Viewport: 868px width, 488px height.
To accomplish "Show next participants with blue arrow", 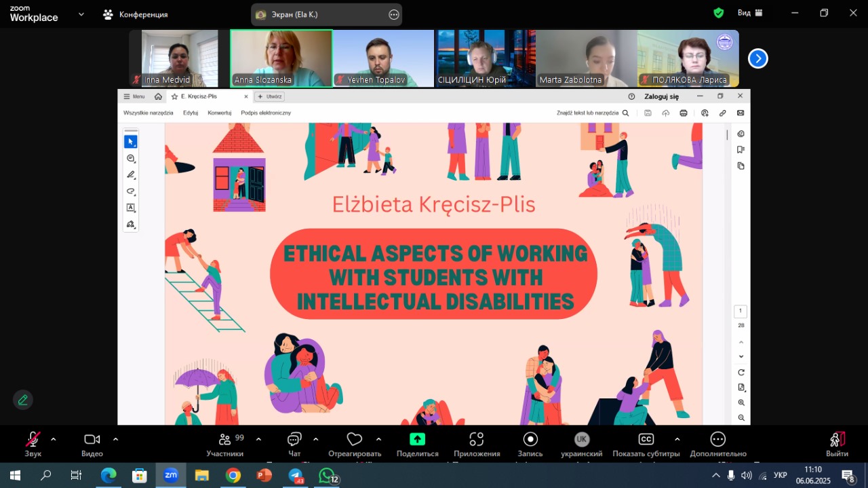I will 757,59.
